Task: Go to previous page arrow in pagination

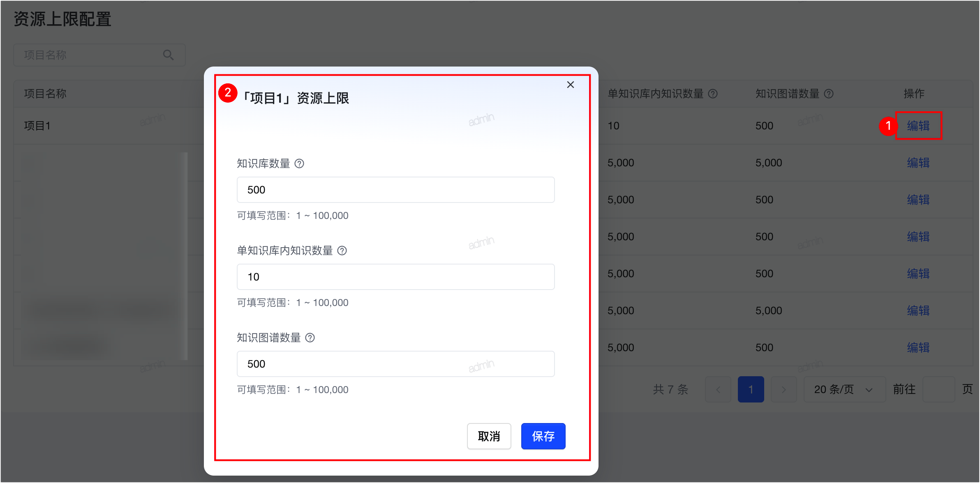Action: (718, 389)
